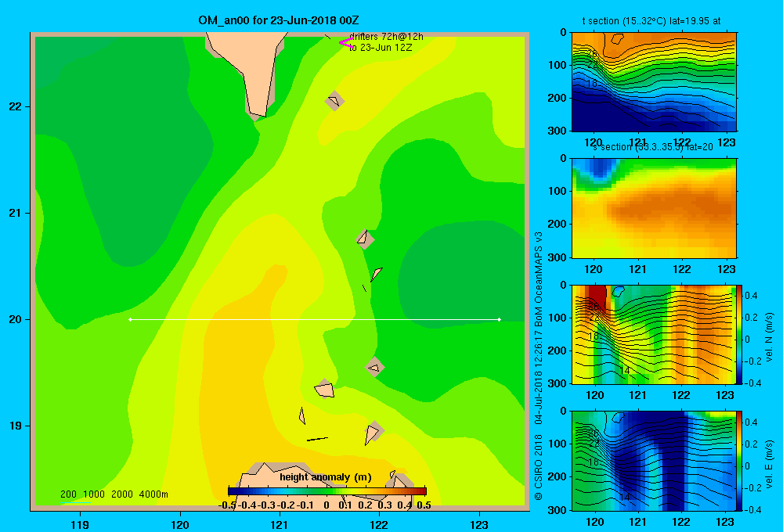The width and height of the screenshot is (783, 532).
Task: Select the magenta drifter track marker
Action: pyautogui.click(x=345, y=43)
